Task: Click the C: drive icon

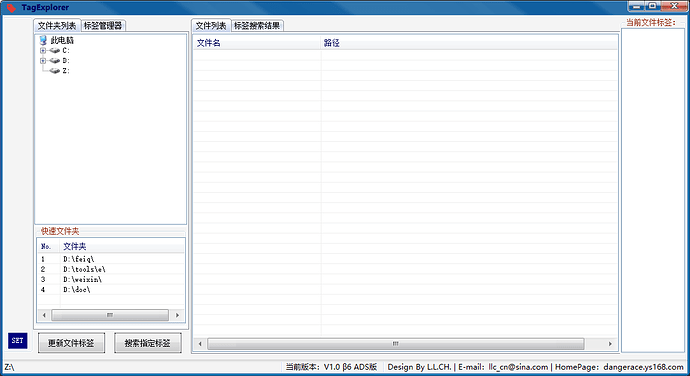Action: tap(55, 51)
